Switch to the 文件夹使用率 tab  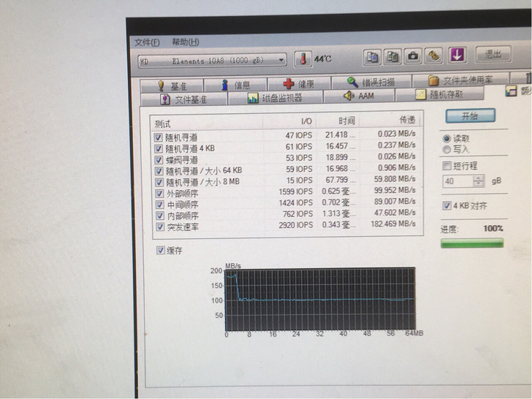pos(460,80)
